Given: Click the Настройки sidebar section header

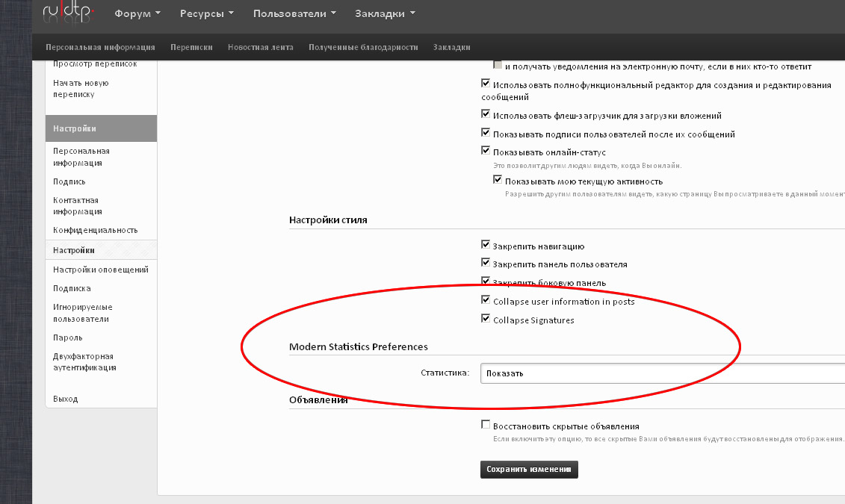Looking at the screenshot, I should click(102, 128).
